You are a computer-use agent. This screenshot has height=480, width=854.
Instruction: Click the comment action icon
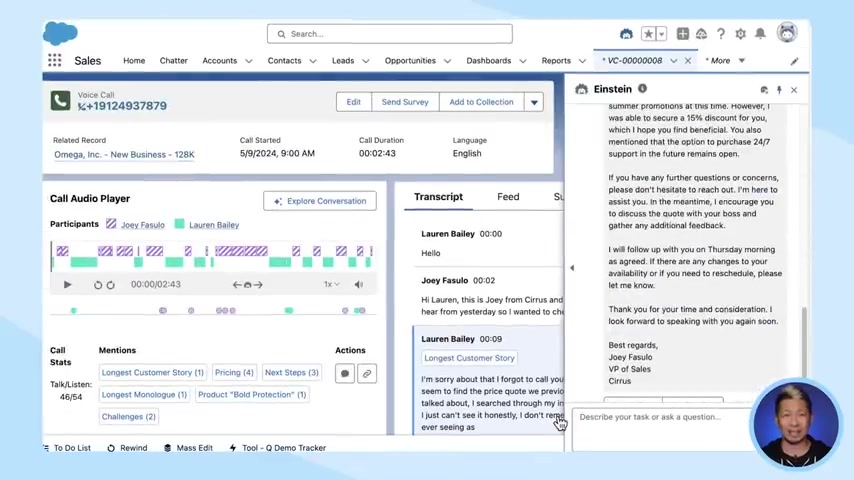tap(345, 374)
